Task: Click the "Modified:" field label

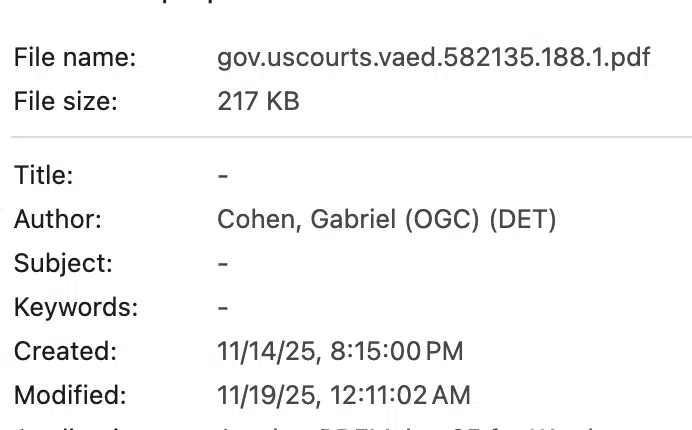Action: click(70, 396)
